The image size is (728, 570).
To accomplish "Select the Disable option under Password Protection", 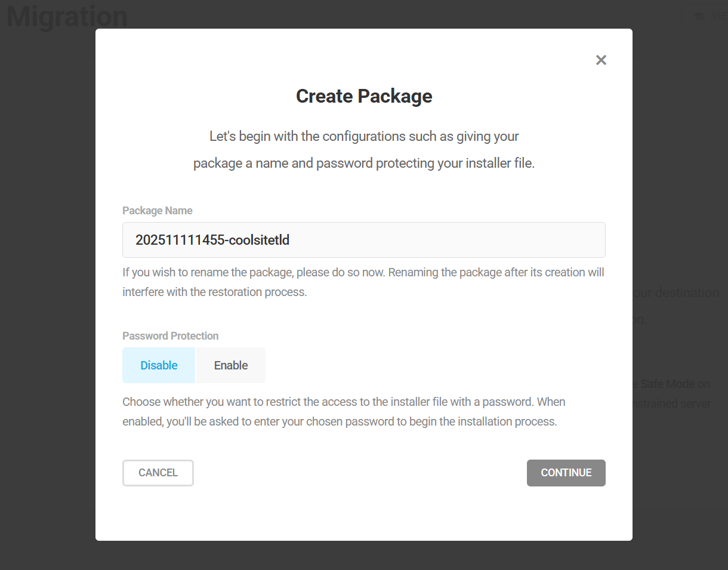I will 159,365.
